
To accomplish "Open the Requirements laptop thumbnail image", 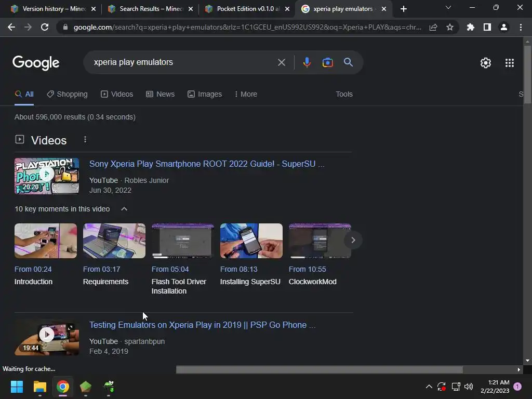I will point(114,241).
